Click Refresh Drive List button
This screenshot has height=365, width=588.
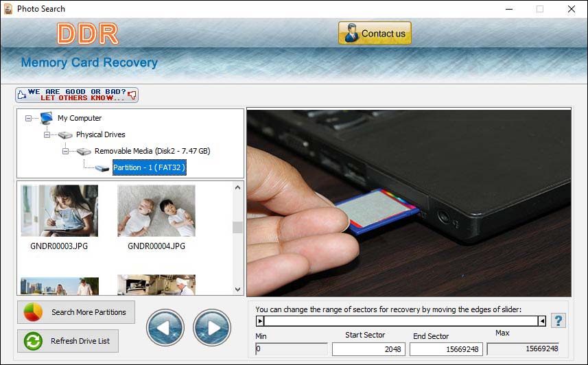pyautogui.click(x=68, y=341)
